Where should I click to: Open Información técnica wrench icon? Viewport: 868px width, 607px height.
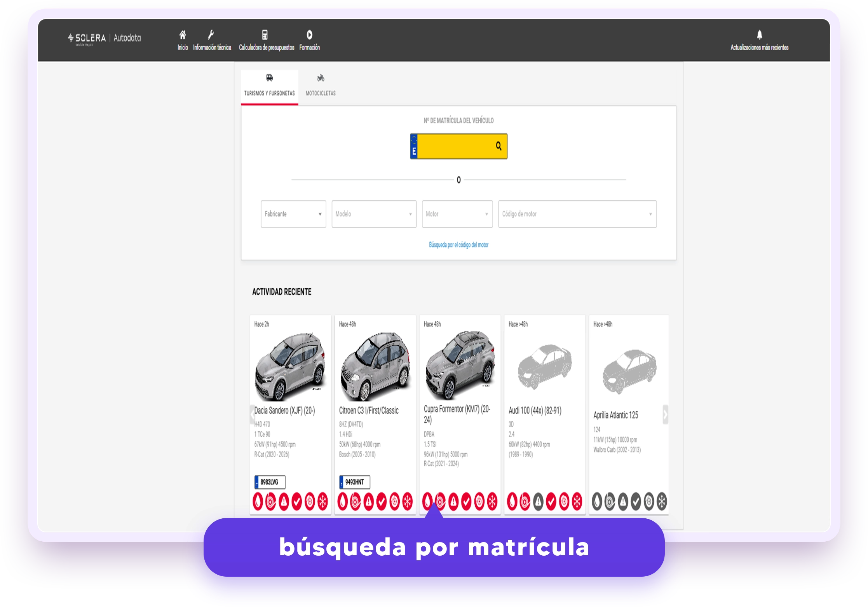[x=211, y=35]
